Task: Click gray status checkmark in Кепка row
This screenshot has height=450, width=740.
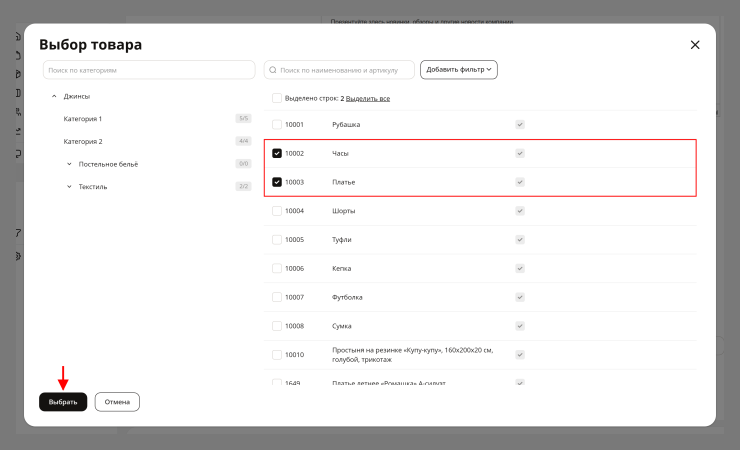Action: 520,268
